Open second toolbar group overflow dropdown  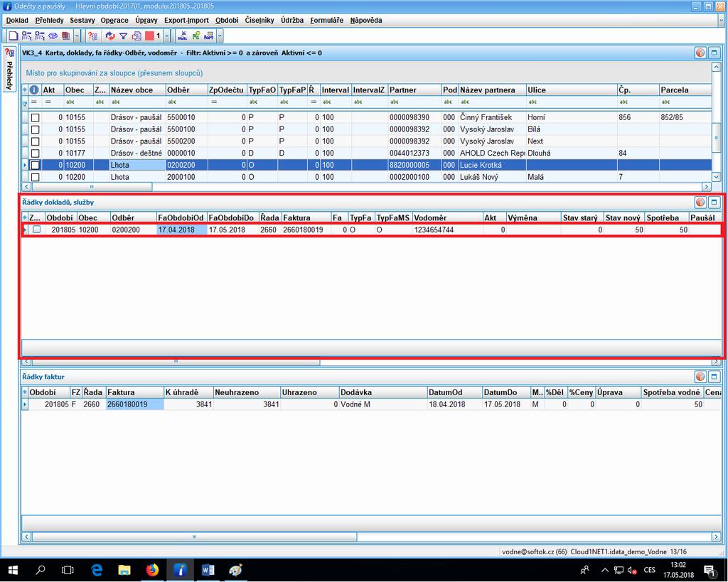coord(166,36)
